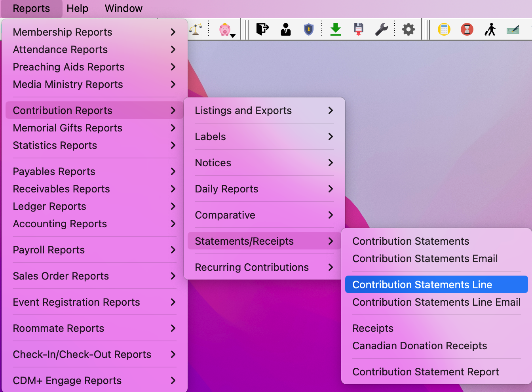532x392 pixels.
Task: Click the red hourglass icon
Action: pos(467,29)
